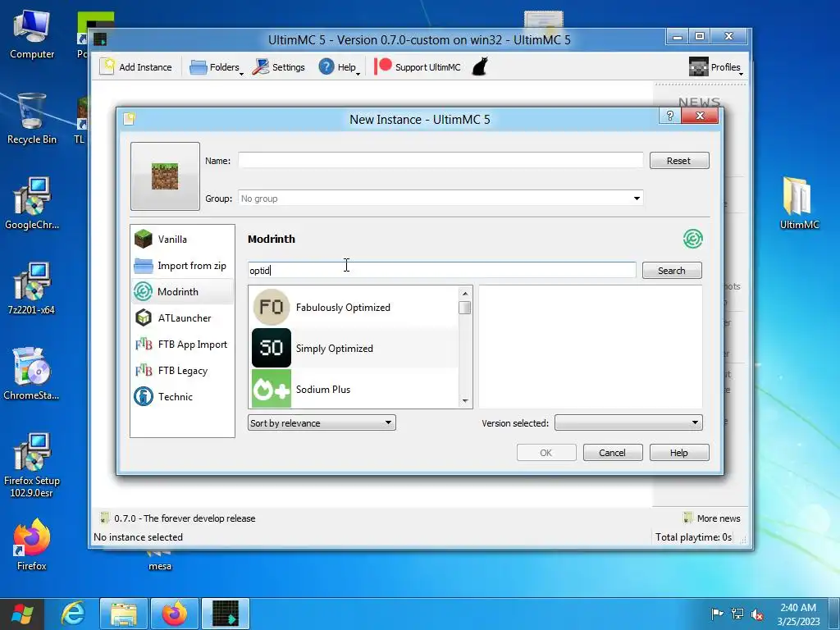Reset the instance name
The image size is (840, 630).
click(678, 160)
